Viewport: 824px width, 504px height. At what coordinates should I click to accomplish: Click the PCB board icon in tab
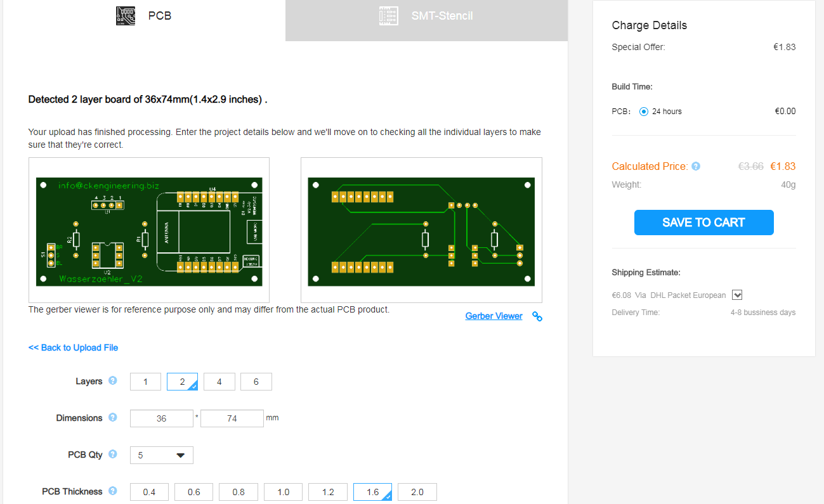[126, 16]
